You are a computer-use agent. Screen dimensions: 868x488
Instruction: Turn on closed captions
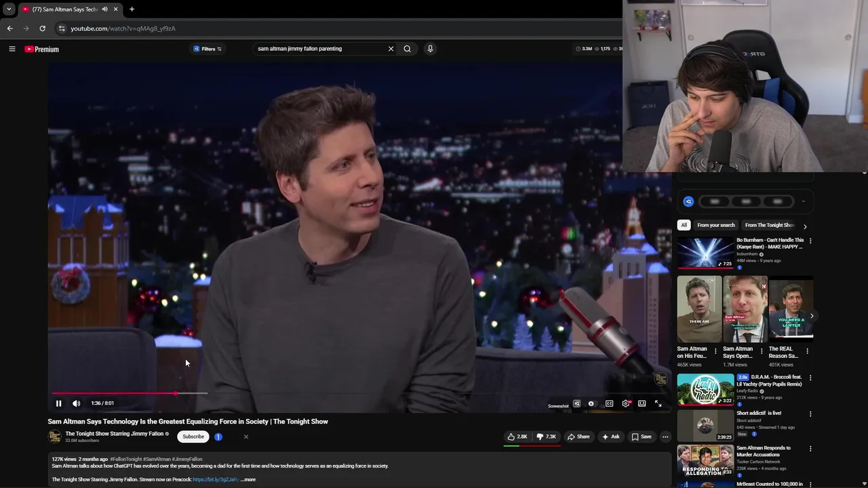point(609,403)
